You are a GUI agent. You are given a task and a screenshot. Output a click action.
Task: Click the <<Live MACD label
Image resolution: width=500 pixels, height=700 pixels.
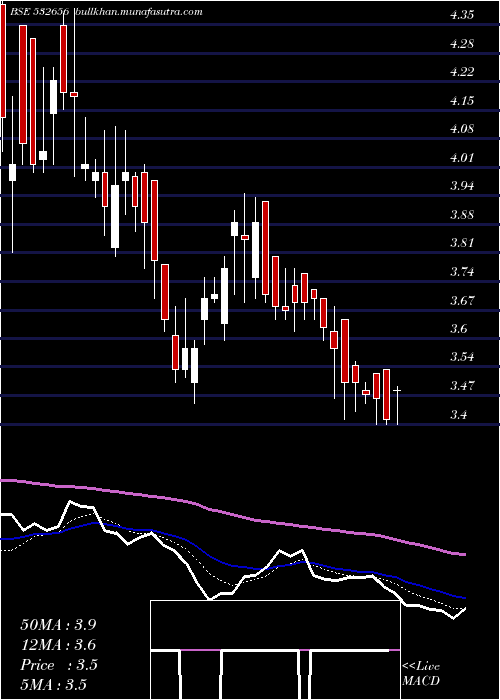click(x=421, y=674)
